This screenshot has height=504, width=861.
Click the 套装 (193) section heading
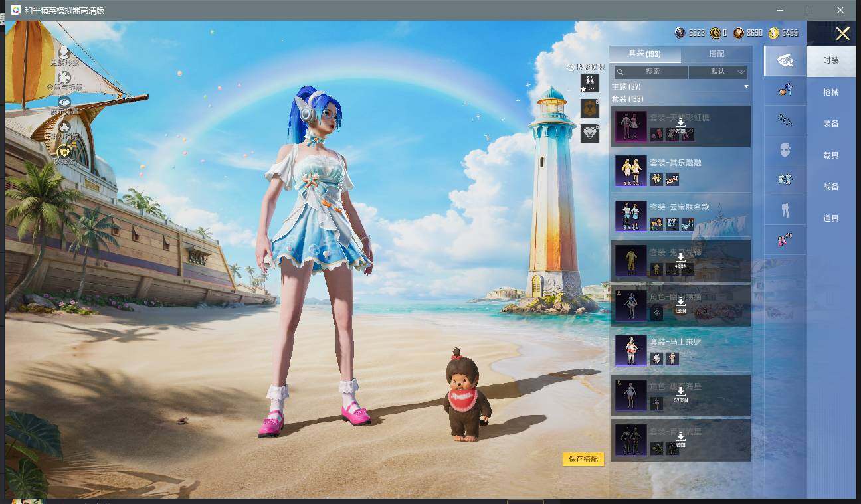click(x=627, y=99)
